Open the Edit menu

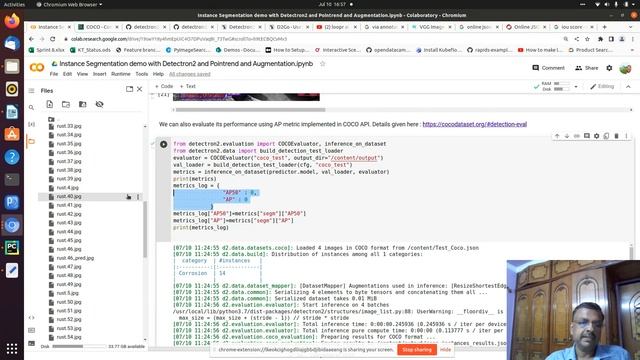point(67,74)
